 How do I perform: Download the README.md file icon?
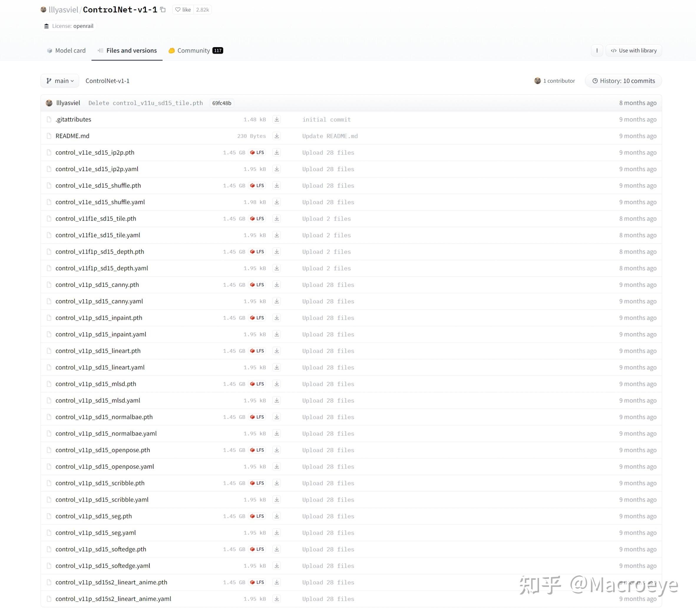tap(277, 136)
